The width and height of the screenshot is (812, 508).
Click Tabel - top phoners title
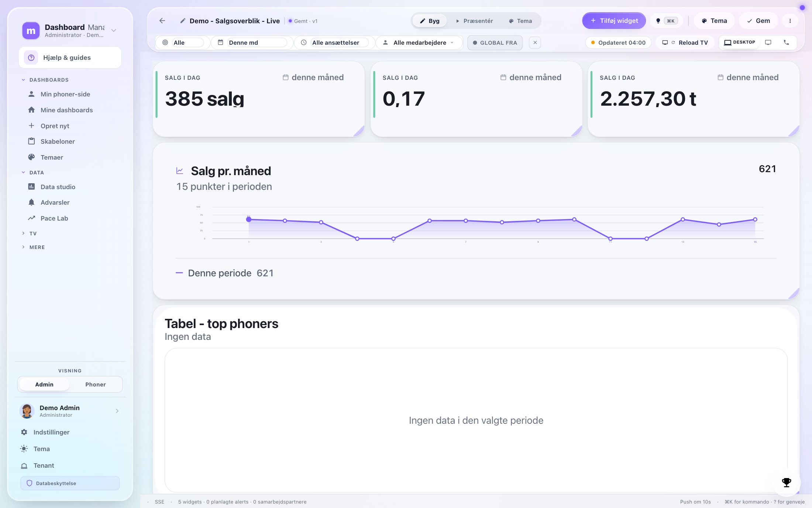pyautogui.click(x=221, y=324)
